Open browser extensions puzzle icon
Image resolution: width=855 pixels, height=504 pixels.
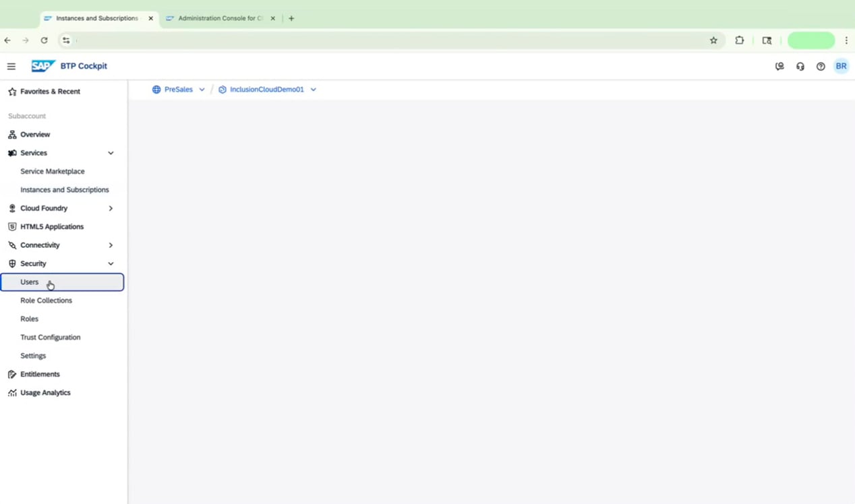coord(740,40)
